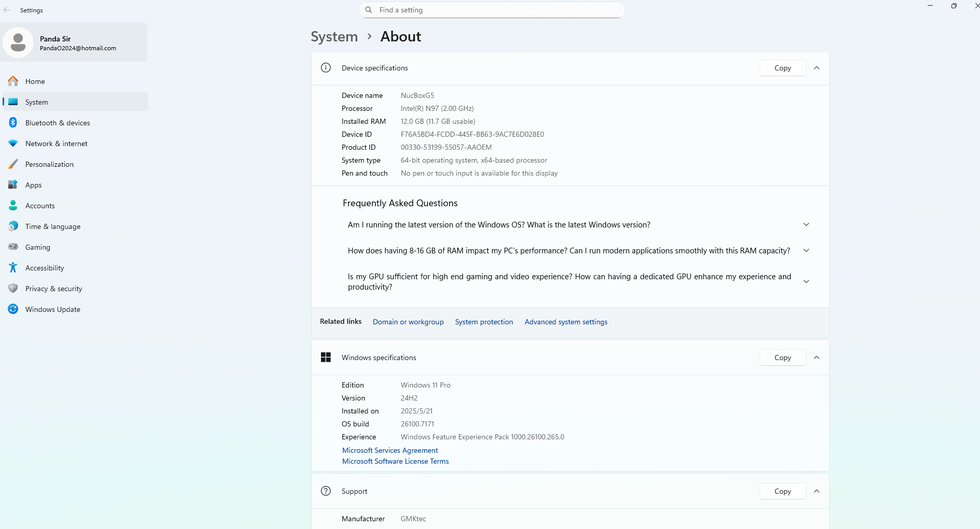The height and width of the screenshot is (529, 980).
Task: Open the Apps settings category
Action: tap(34, 185)
